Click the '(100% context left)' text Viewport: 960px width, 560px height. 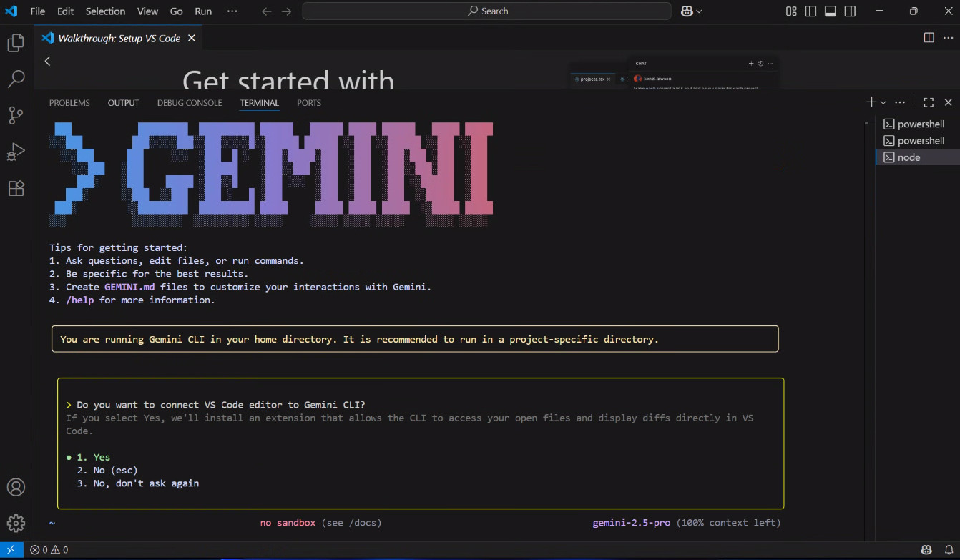(x=728, y=523)
